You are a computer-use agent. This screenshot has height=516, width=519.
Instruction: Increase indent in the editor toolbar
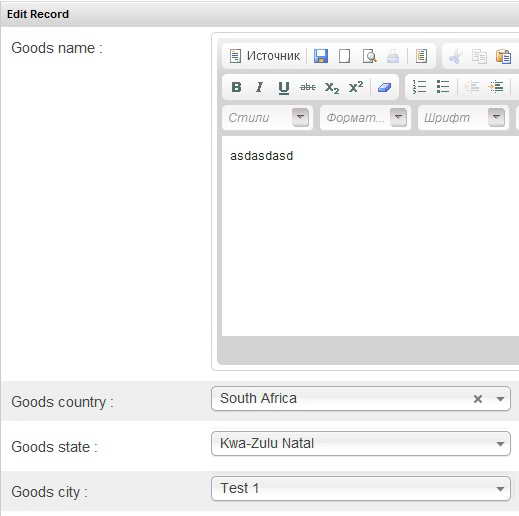click(x=496, y=87)
